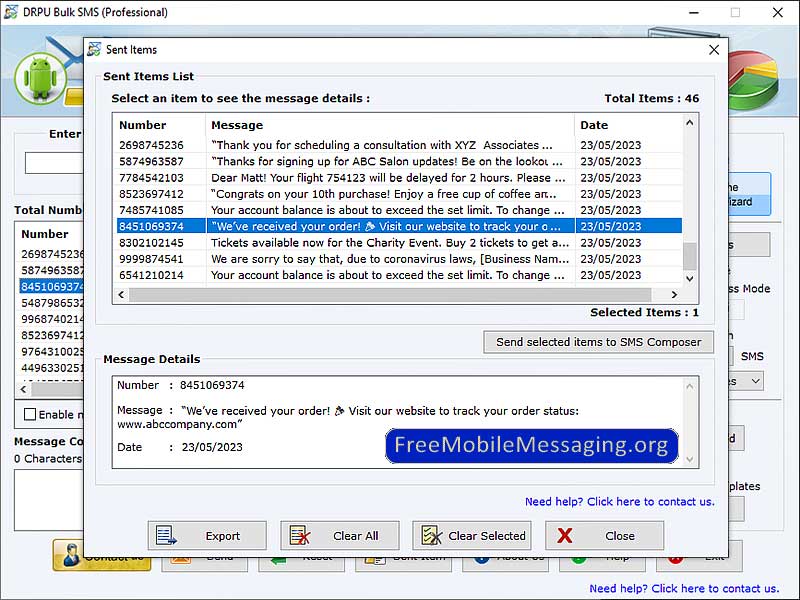
Task: Open the Need help contact link in dialog
Action: point(619,502)
